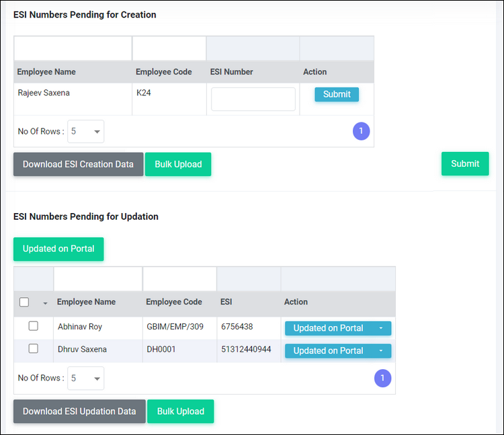Click green Updated on Portal button
Screen dimensions: 504x435
click(x=58, y=249)
